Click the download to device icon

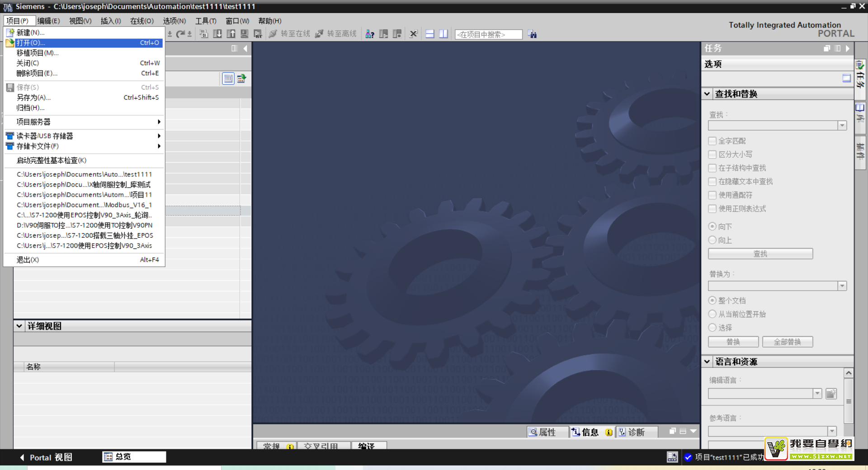[x=217, y=34]
